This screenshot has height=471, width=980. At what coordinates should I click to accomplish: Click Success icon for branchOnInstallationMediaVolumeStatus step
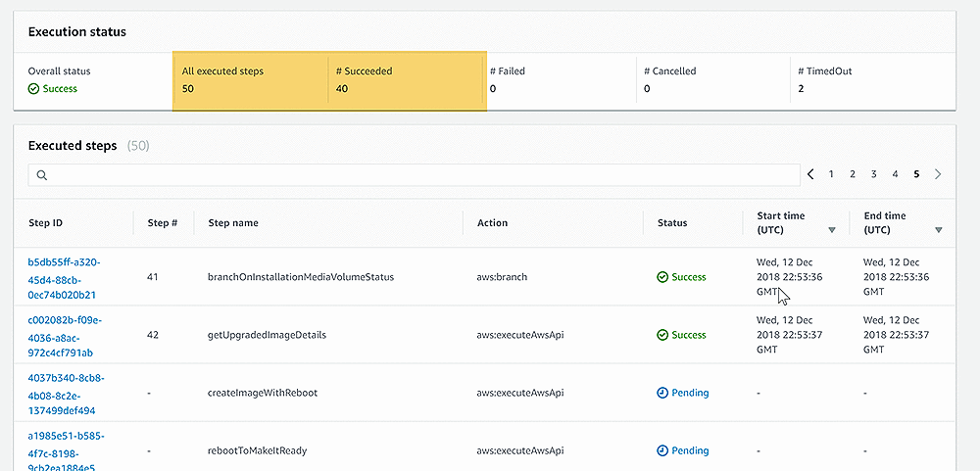[x=662, y=277]
